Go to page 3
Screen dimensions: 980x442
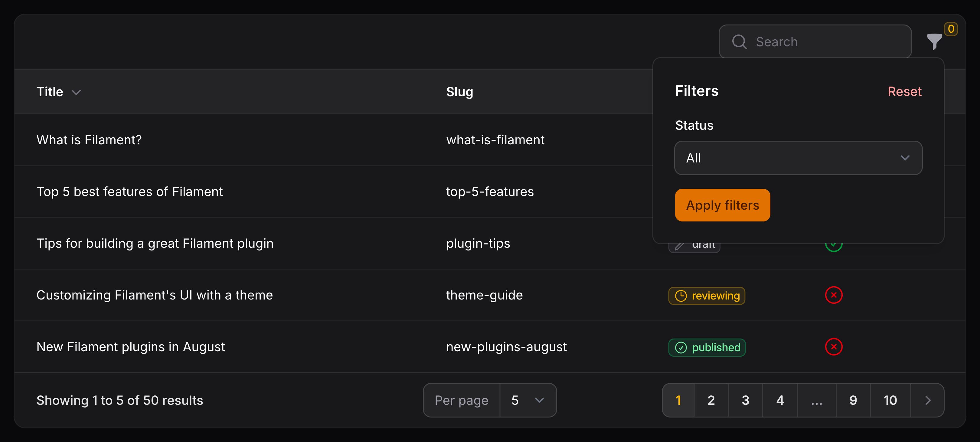[745, 400]
